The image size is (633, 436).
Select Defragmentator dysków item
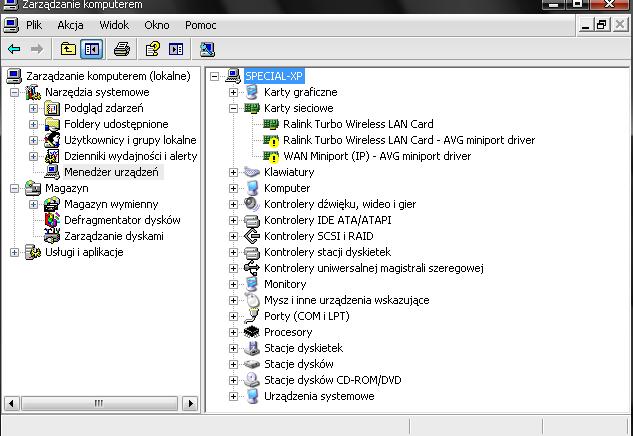(x=122, y=220)
